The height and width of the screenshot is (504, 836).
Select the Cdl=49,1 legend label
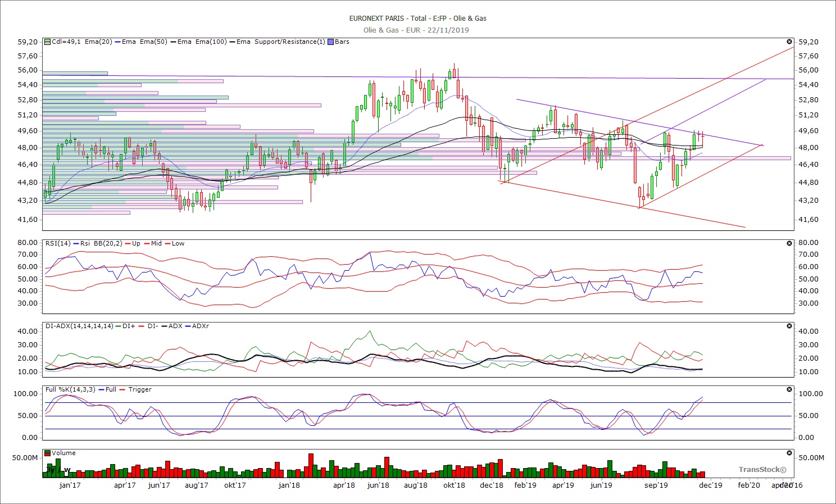click(x=66, y=42)
